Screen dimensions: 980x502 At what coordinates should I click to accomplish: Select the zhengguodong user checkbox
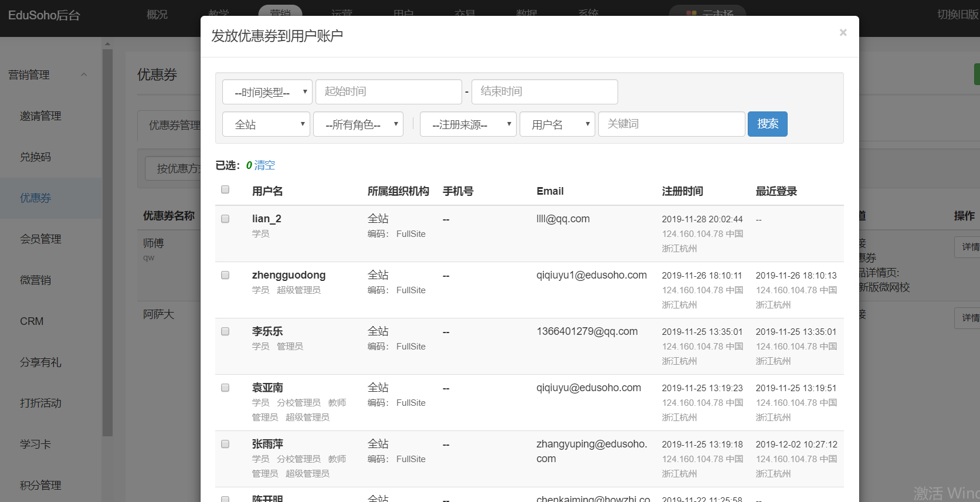225,275
